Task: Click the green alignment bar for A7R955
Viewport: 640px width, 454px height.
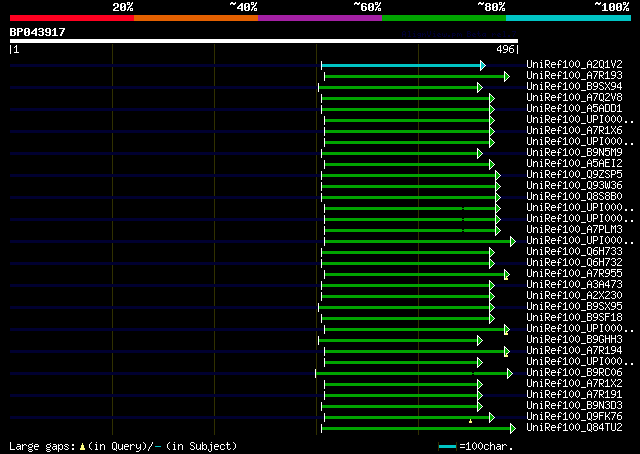Action: pyautogui.click(x=414, y=275)
